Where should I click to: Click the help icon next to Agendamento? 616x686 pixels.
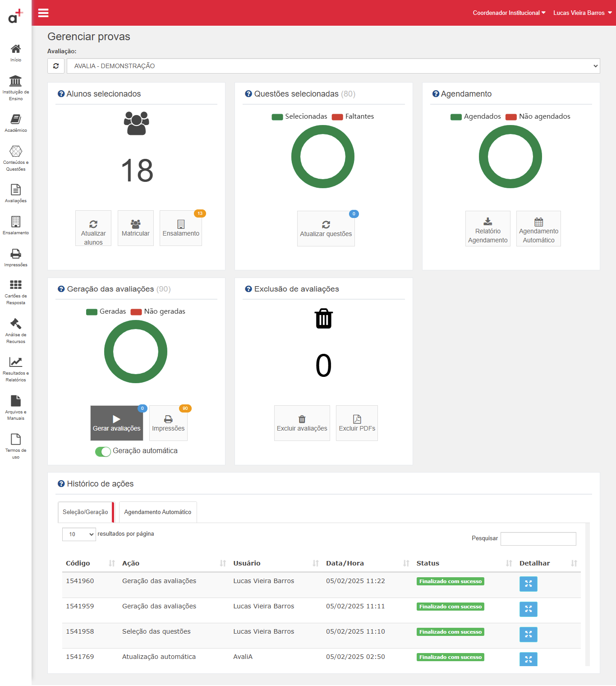(436, 94)
